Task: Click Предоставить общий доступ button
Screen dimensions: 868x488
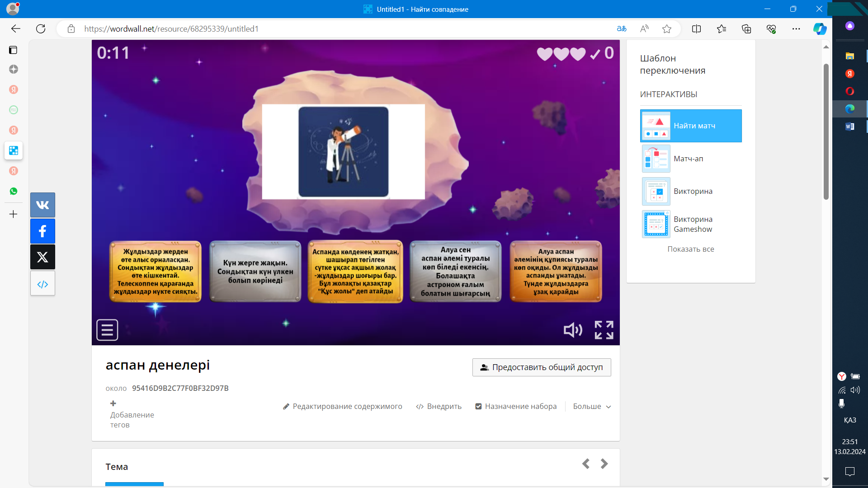Action: click(x=541, y=367)
